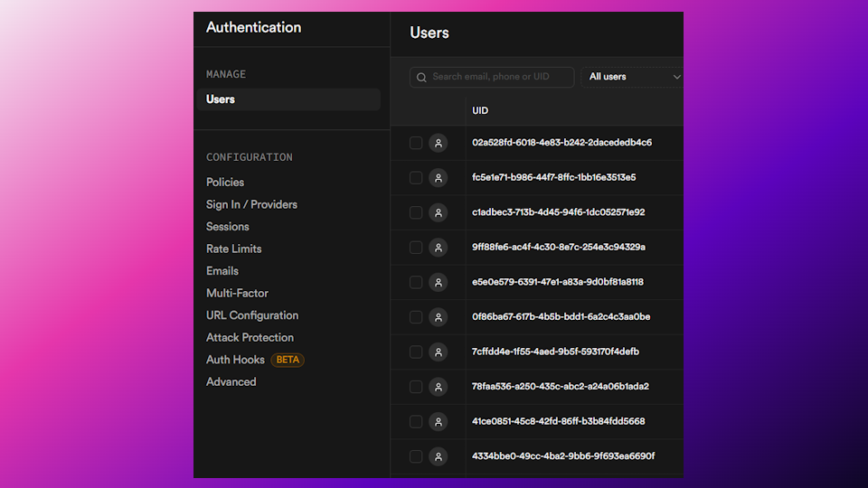The height and width of the screenshot is (488, 868).
Task: Click UID 0f86ba67-617b-4b5b-bdd1-6a2c4c3aa0be
Action: point(561,316)
